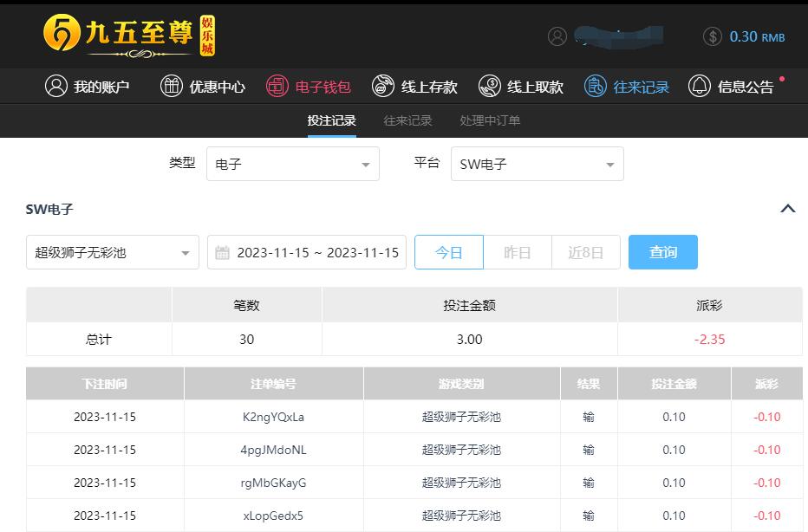Image resolution: width=808 pixels, height=532 pixels.
Task: Open 我的账户 menu
Action: click(x=87, y=86)
